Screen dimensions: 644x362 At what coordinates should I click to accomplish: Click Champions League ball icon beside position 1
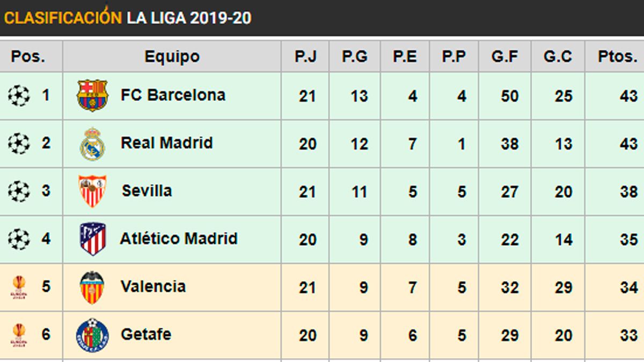click(x=19, y=96)
